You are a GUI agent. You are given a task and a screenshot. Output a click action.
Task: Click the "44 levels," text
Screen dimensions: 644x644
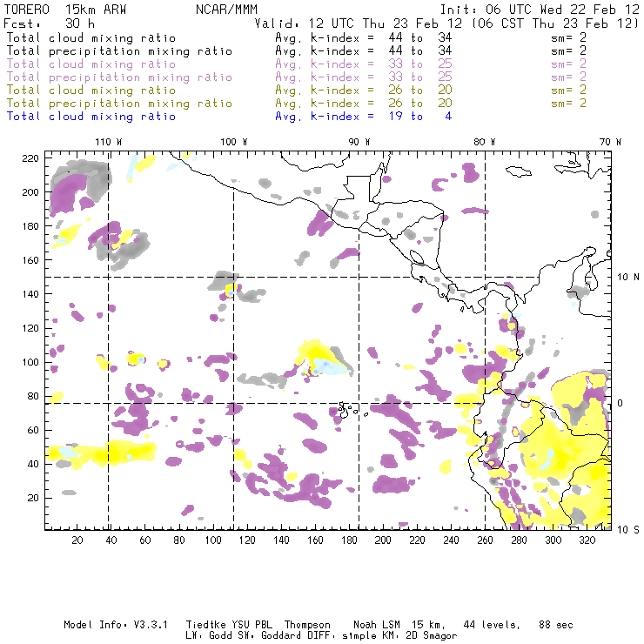coord(492,625)
